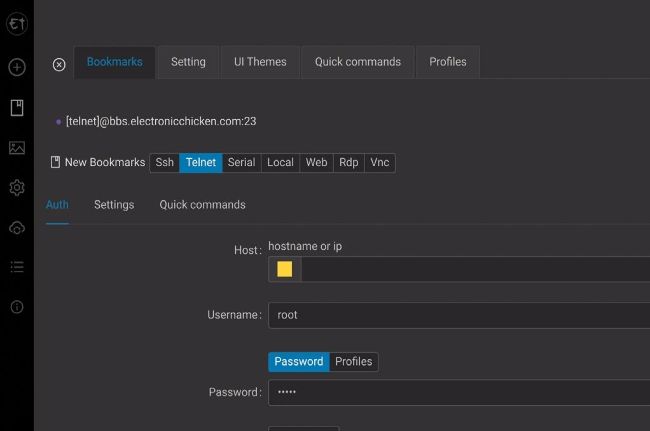Open cloud sync icon in sidebar
This screenshot has width=650, height=431.
(x=17, y=228)
